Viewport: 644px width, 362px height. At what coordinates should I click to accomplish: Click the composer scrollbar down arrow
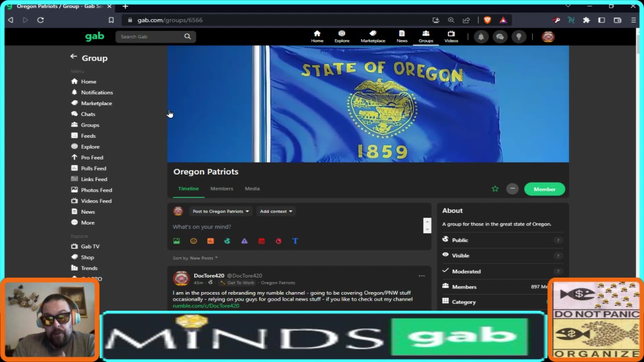(427, 229)
